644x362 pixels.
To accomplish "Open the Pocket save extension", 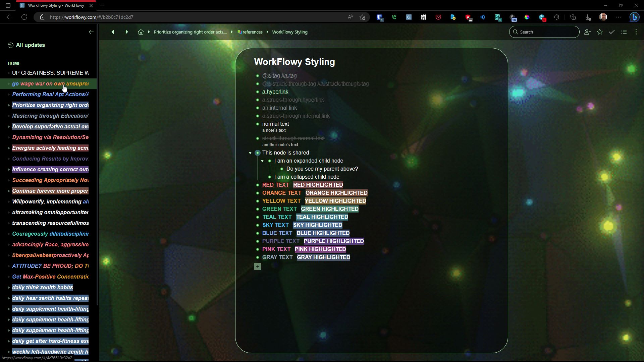I will coord(438,17).
